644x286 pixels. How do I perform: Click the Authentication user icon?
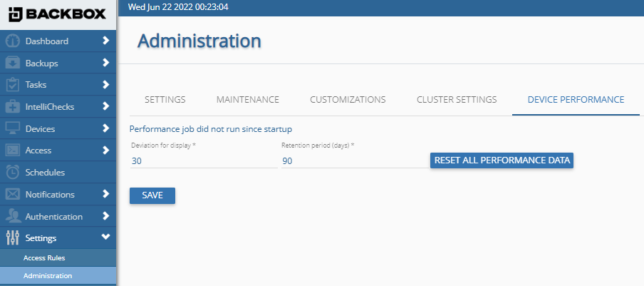(12, 216)
